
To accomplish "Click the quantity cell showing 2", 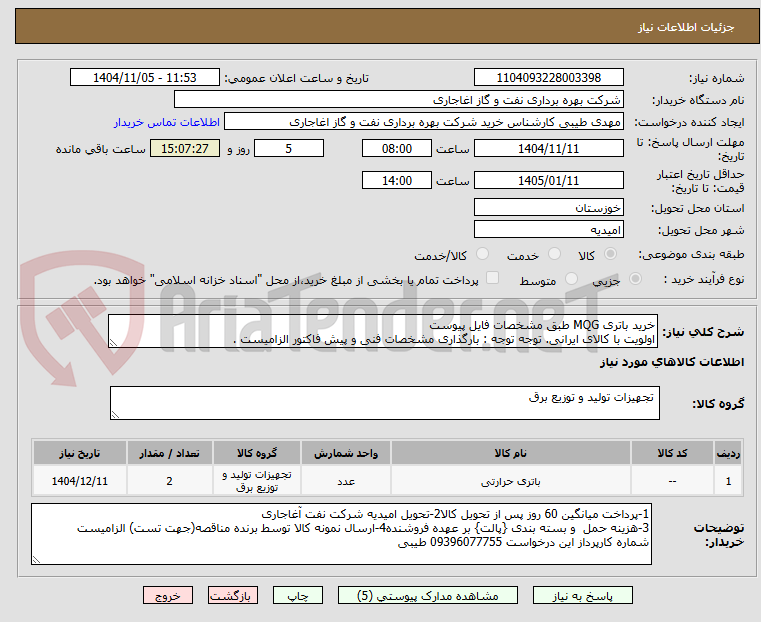I will click(169, 481).
